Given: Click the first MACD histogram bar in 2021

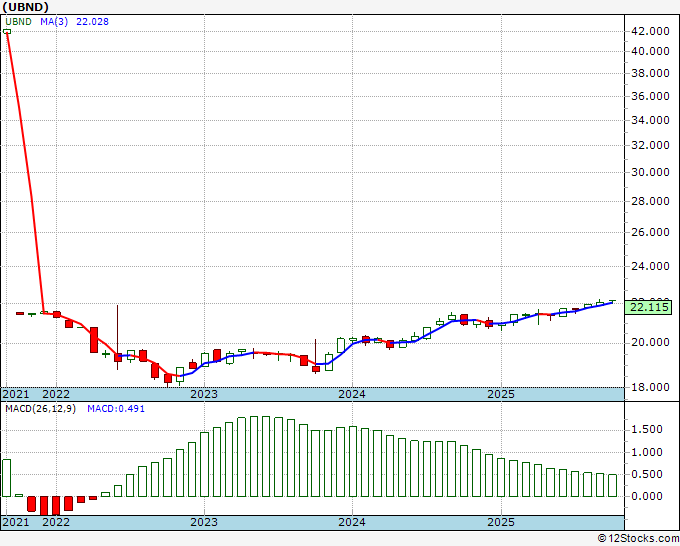Looking at the screenshot, I should (x=6, y=477).
